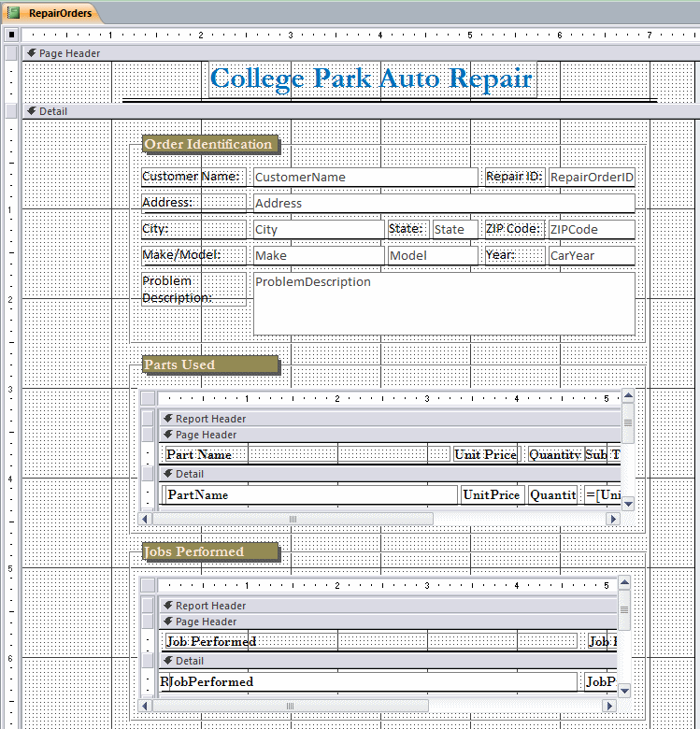Select the Address: label
The image size is (700, 729).
[x=193, y=203]
